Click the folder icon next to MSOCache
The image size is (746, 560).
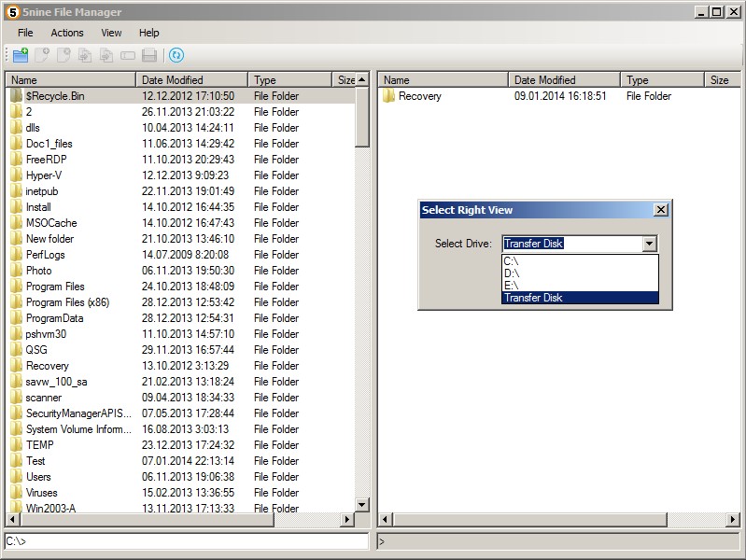point(16,223)
